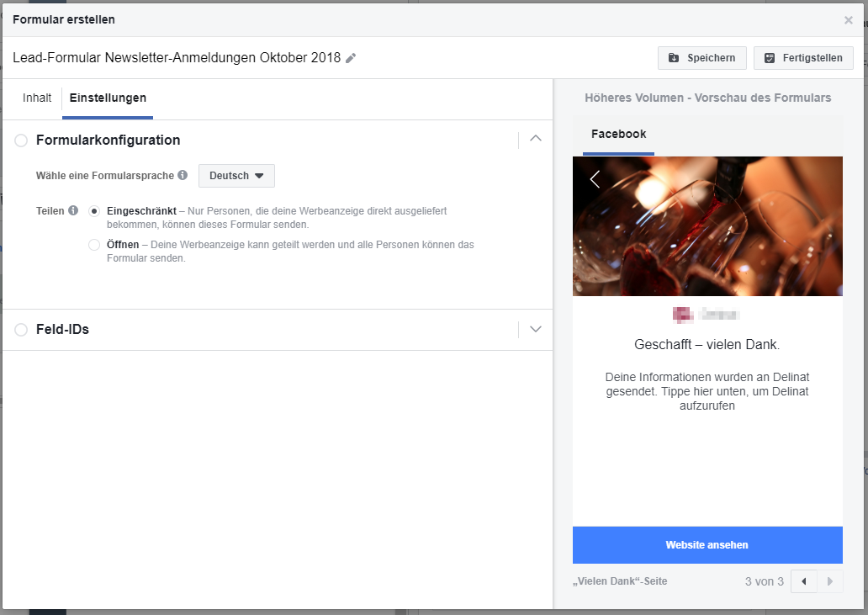Image resolution: width=868 pixels, height=615 pixels.
Task: Click the Speichern button
Action: coord(702,58)
